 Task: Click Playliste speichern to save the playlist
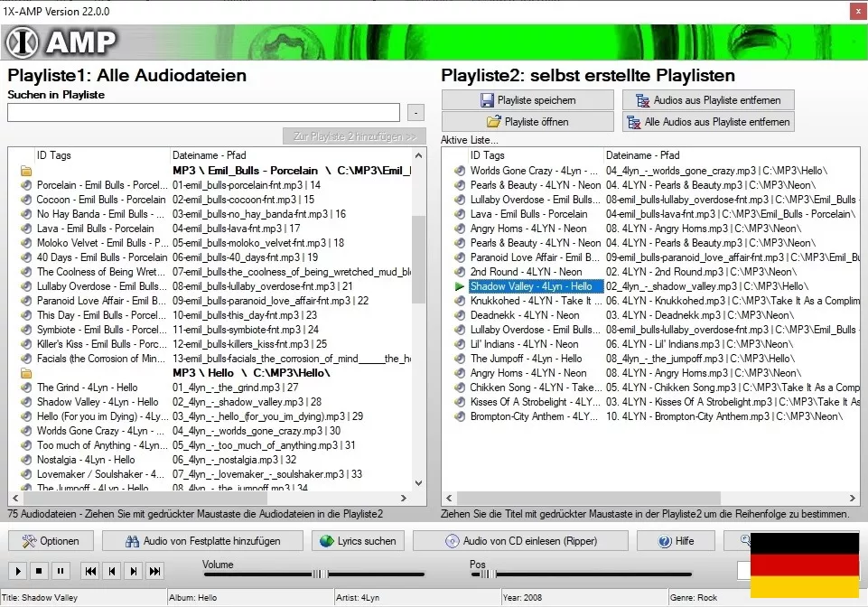527,100
